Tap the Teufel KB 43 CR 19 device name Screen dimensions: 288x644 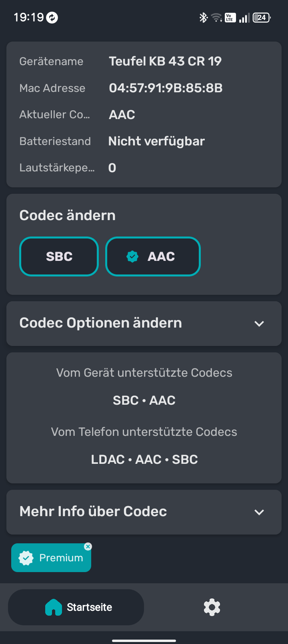pyautogui.click(x=165, y=61)
